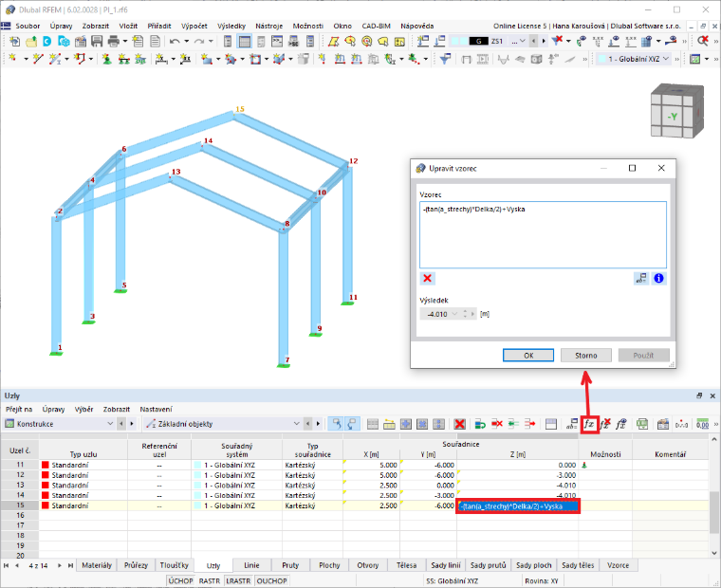Click the 0.00 decimal places icon
Image resolution: width=721 pixels, height=588 pixels.
(702, 424)
